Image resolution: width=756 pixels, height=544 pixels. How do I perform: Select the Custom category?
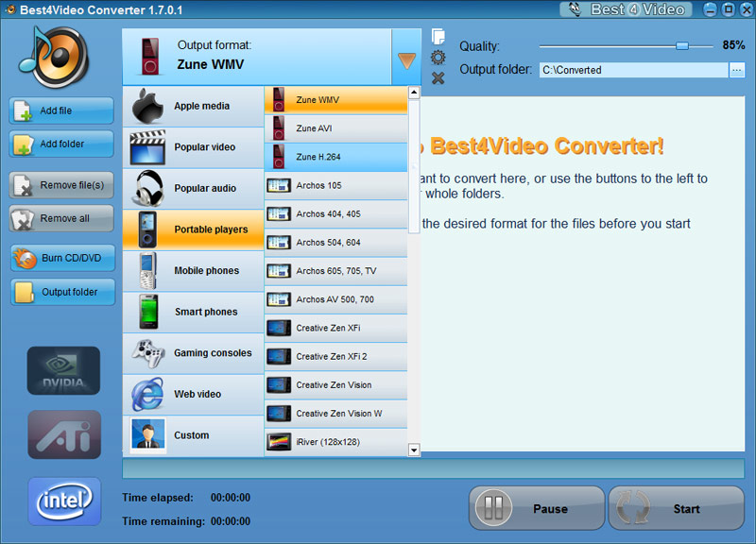pos(194,435)
